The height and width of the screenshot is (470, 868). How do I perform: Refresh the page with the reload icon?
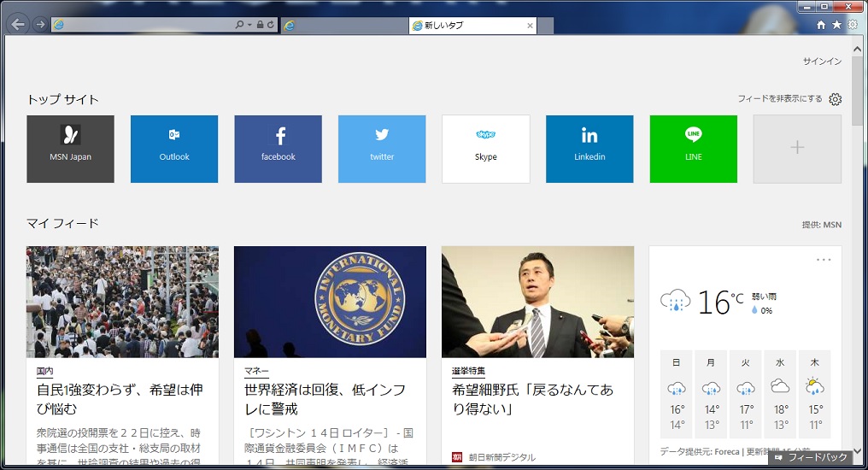coord(270,25)
